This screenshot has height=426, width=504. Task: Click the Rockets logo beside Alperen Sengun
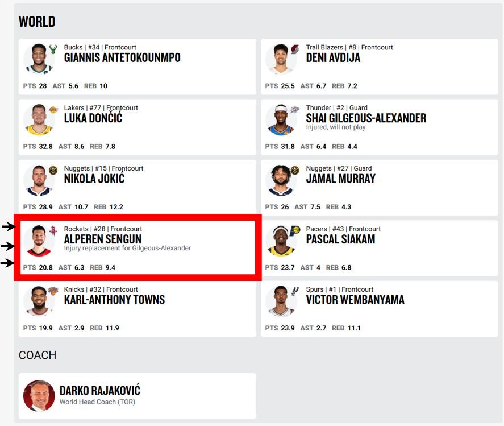(53, 230)
